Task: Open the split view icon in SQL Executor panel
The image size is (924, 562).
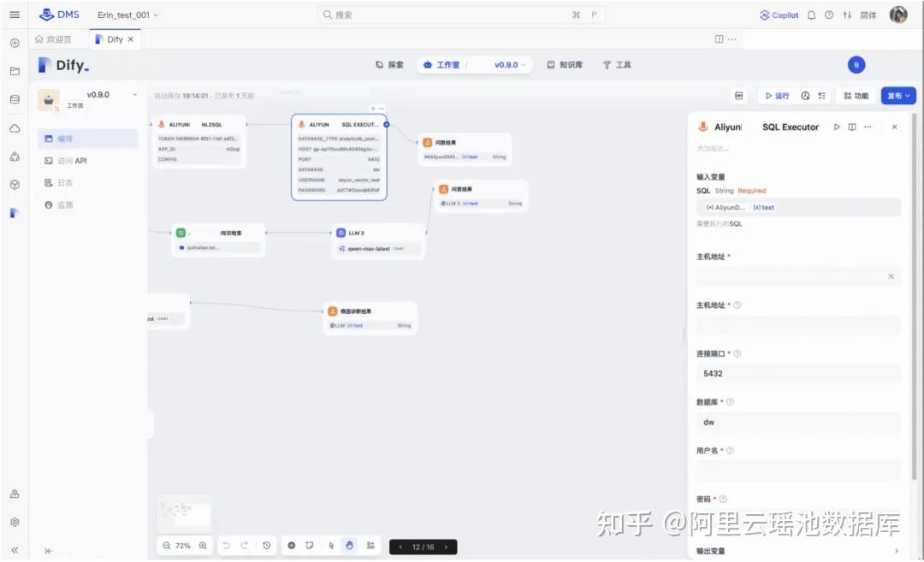Action: pos(852,127)
